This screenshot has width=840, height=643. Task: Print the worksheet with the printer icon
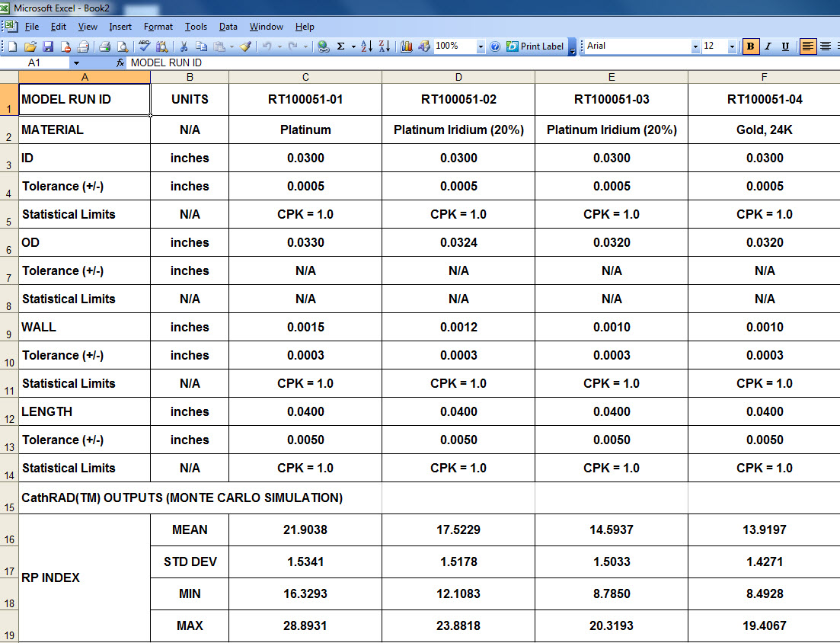[x=105, y=46]
